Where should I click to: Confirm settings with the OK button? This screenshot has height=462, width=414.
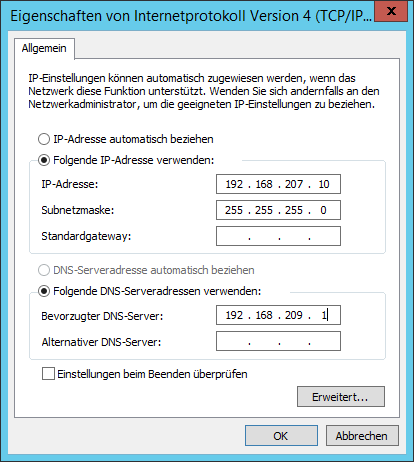(x=281, y=436)
